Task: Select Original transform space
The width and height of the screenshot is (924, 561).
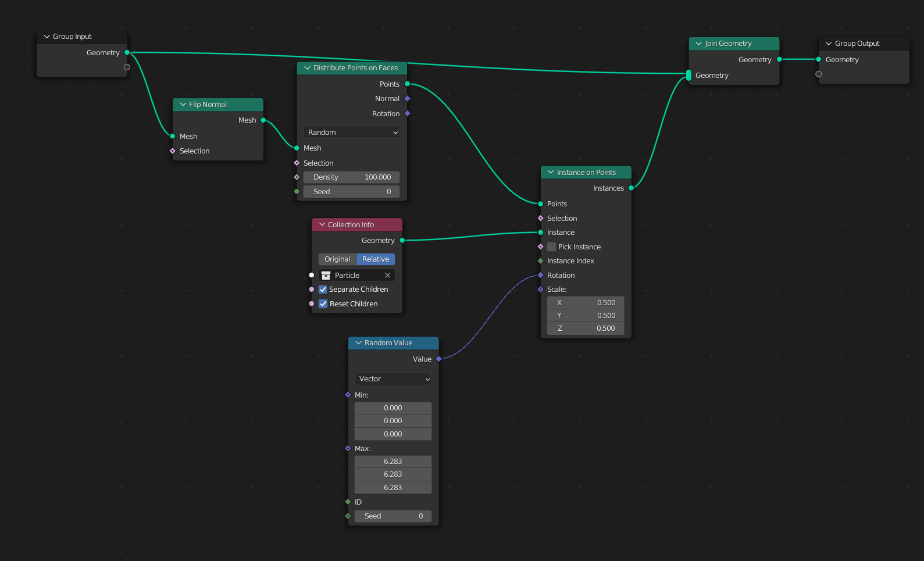Action: coord(337,259)
